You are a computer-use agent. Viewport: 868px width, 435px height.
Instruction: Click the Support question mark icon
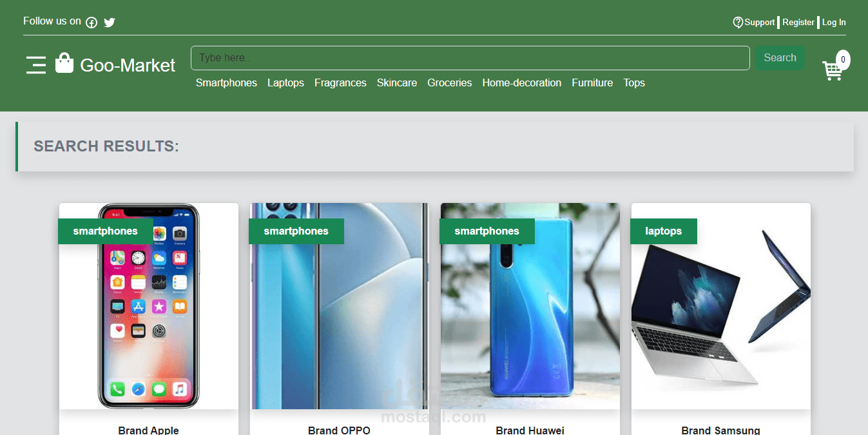[738, 22]
